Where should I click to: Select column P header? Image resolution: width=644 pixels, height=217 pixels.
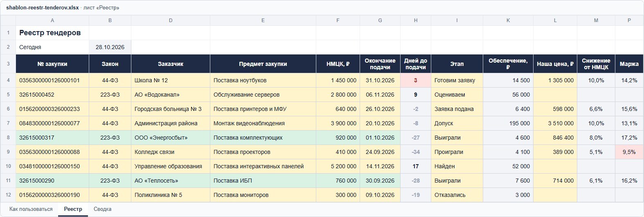click(x=629, y=20)
